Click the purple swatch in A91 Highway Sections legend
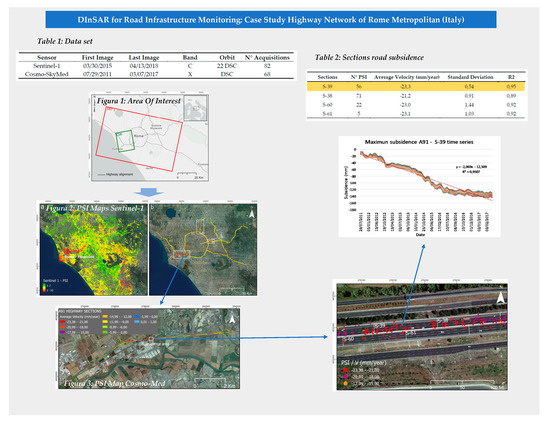Viewport: 550px width, 423px height. point(62,332)
